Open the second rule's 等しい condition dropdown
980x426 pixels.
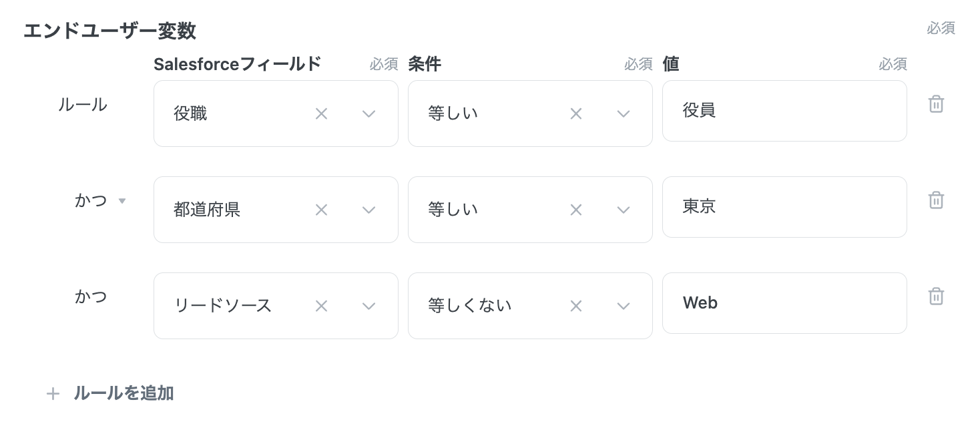pyautogui.click(x=623, y=210)
